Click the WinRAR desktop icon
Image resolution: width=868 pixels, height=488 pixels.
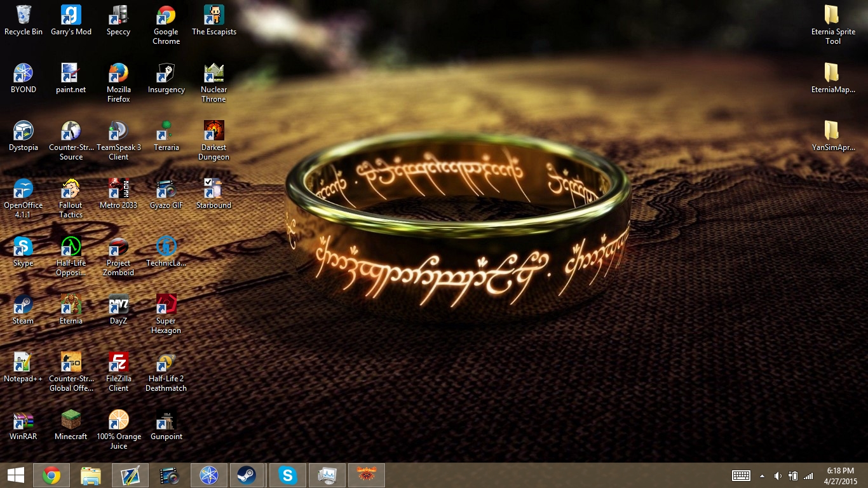tap(24, 425)
